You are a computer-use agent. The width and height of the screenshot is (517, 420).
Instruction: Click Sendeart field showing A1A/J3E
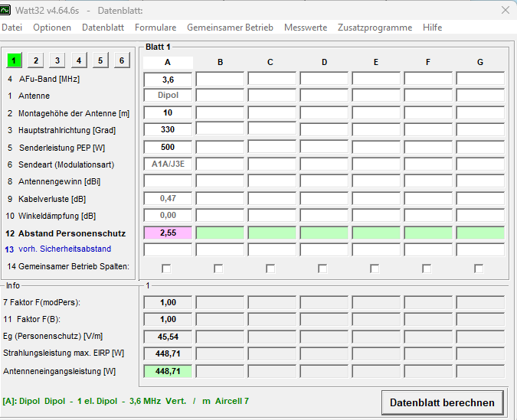pyautogui.click(x=168, y=164)
